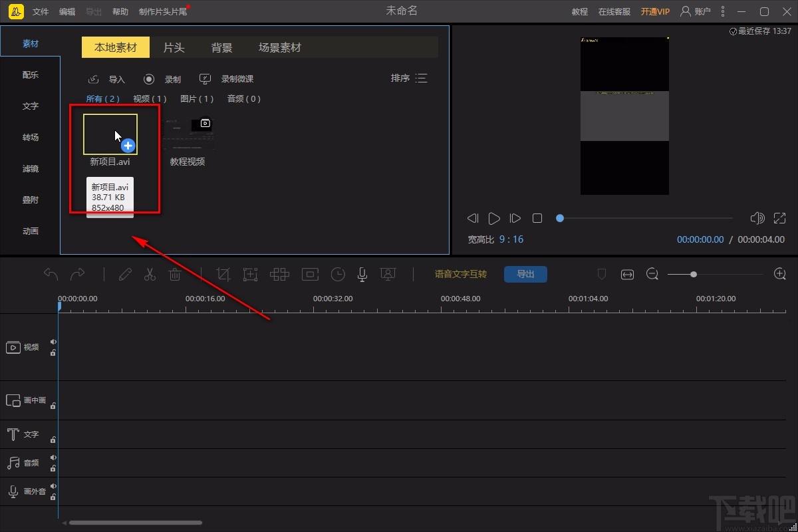Click the 录制微课 screen icon

(205, 79)
